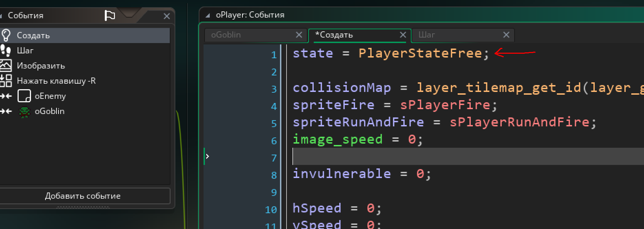Click the hSpeed variable on line 10
This screenshot has width=644, height=229.
pos(317,209)
